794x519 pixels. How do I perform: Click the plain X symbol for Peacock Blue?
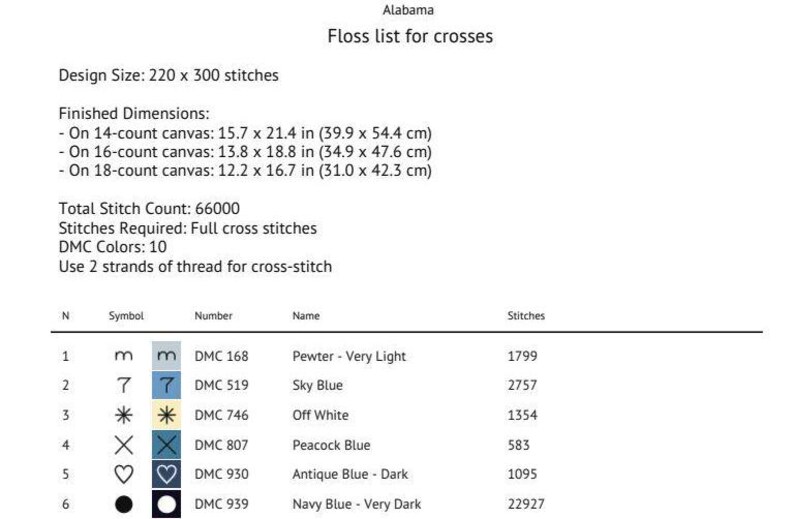pyautogui.click(x=124, y=445)
